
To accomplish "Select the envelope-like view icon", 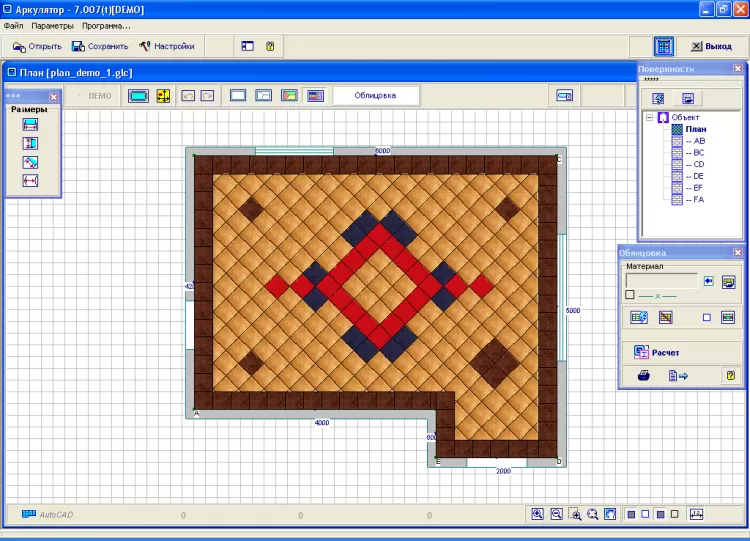I will pos(264,95).
